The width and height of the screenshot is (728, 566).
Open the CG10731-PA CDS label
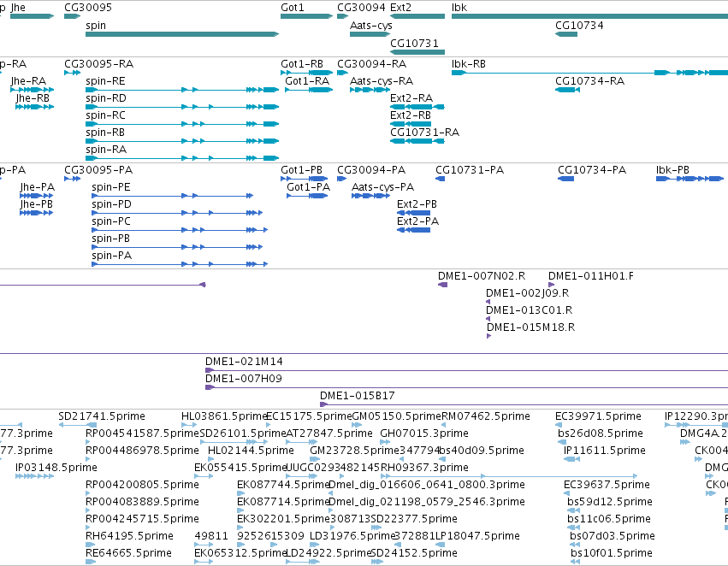pyautogui.click(x=470, y=170)
